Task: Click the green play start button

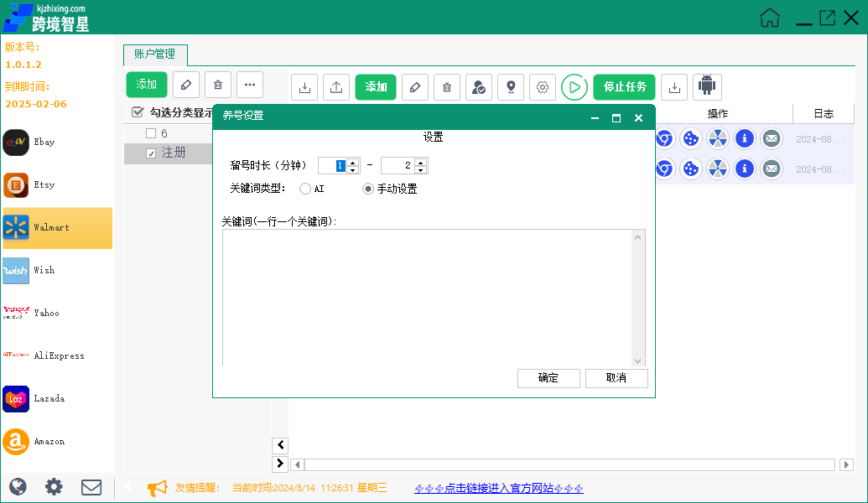Action: point(574,87)
